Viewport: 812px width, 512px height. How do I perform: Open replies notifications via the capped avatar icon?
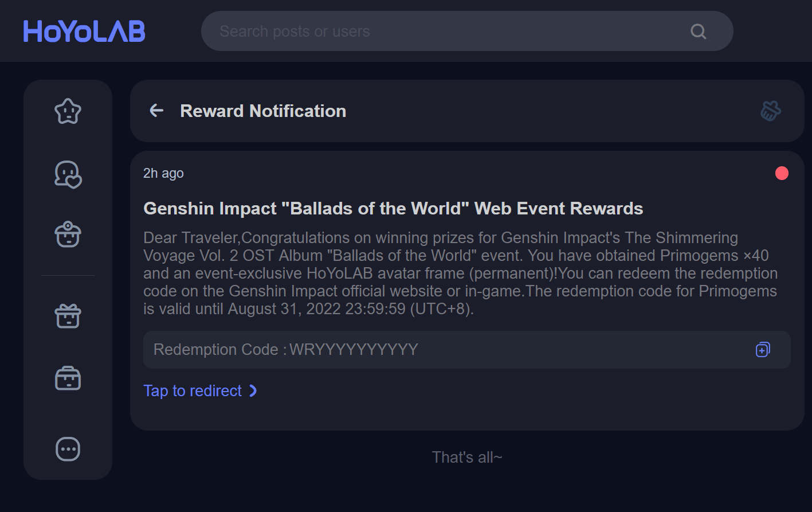click(x=68, y=234)
